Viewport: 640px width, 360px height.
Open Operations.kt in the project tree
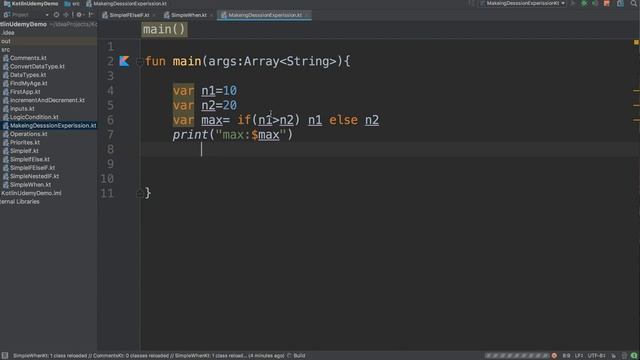click(29, 134)
